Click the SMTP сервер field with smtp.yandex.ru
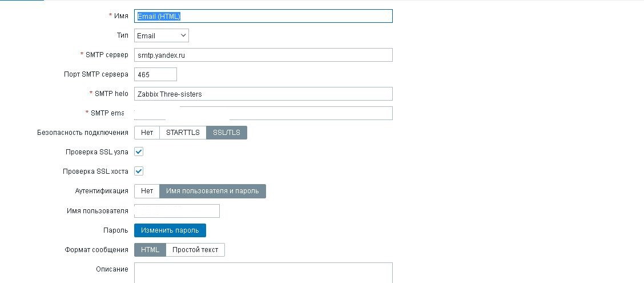 pos(263,55)
